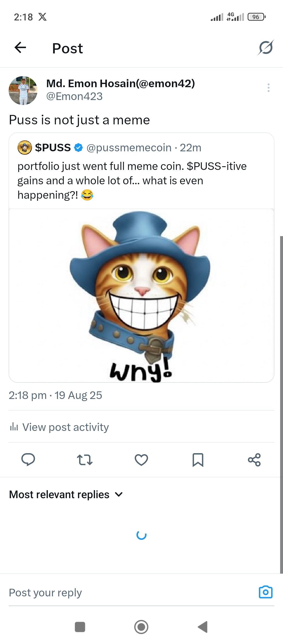Open the three-dot post options menu
Screen dimensions: 283x644
pyautogui.click(x=269, y=88)
